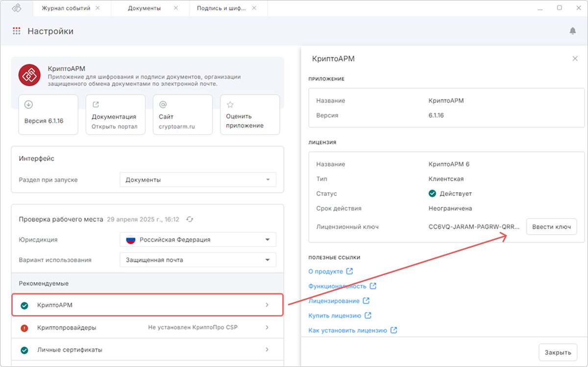Click green check icon beside Личные сертификаты

point(24,350)
